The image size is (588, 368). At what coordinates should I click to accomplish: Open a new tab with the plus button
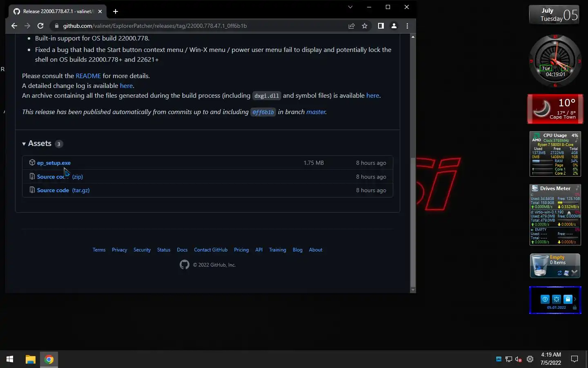[x=116, y=11]
